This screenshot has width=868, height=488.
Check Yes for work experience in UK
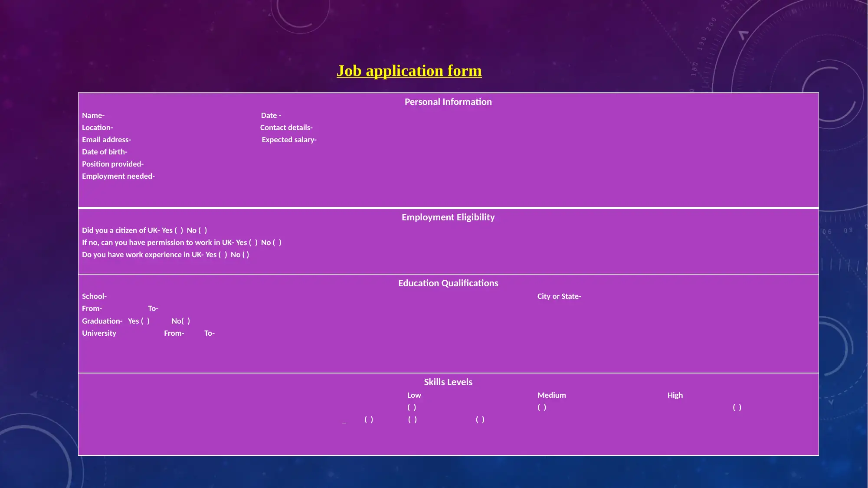(x=223, y=255)
